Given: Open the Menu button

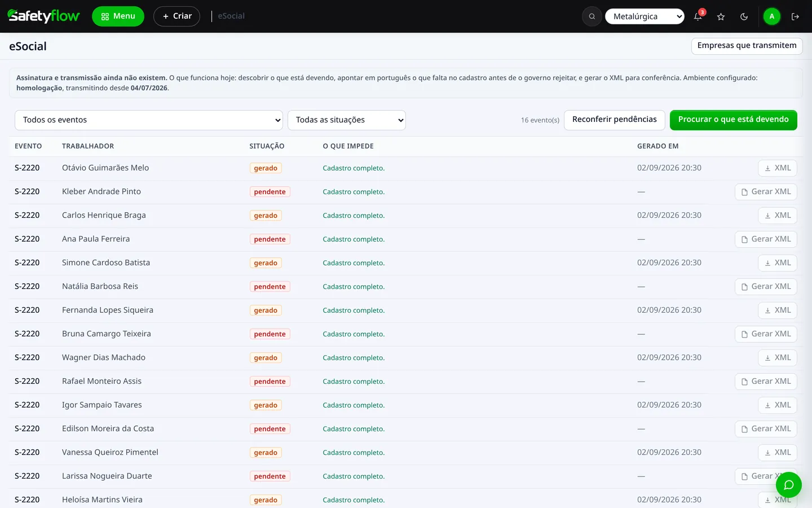Looking at the screenshot, I should point(118,16).
